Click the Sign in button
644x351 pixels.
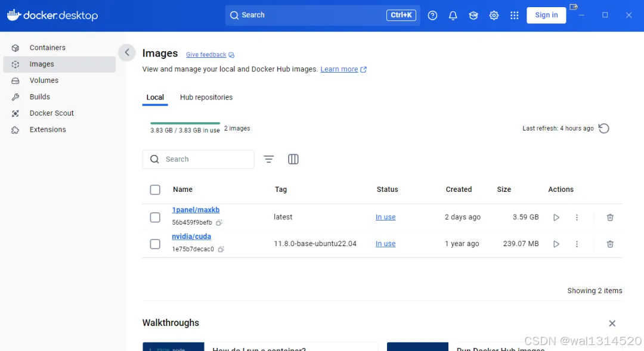click(x=546, y=15)
